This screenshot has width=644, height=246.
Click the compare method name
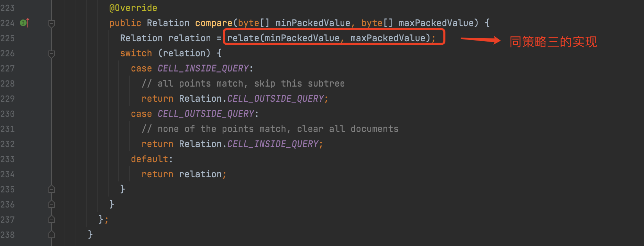pos(214,23)
